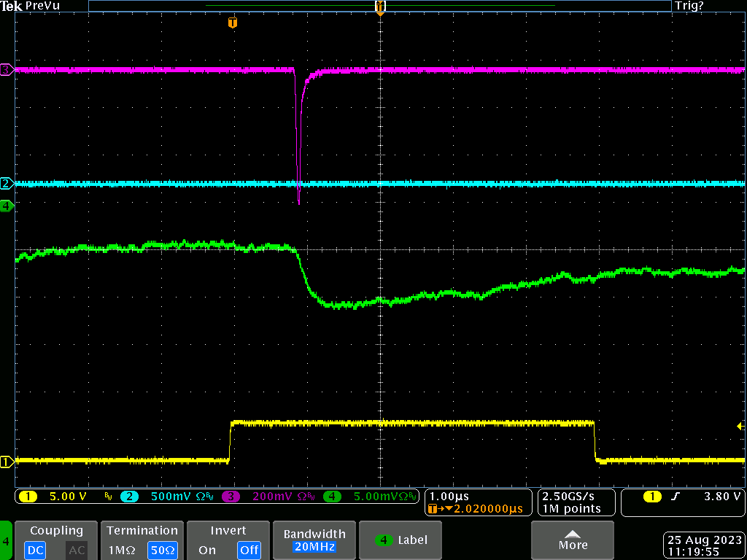Click the orange trigger position T marker

(233, 23)
